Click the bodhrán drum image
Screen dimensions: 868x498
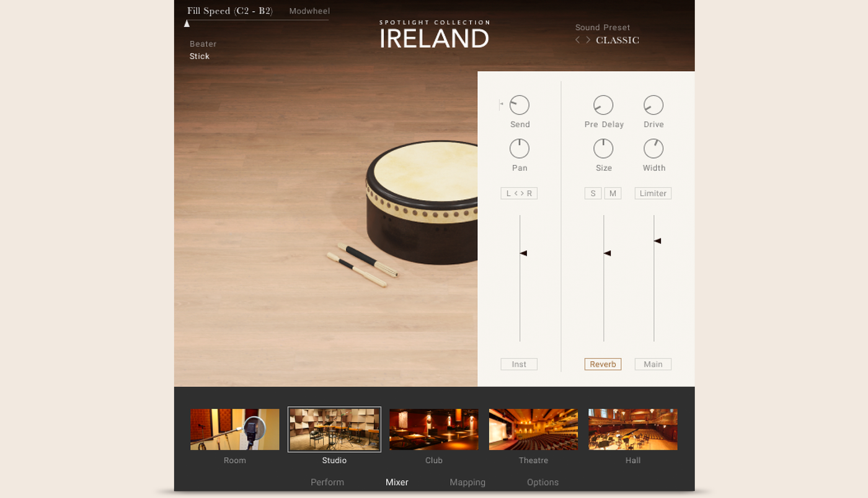click(x=422, y=201)
